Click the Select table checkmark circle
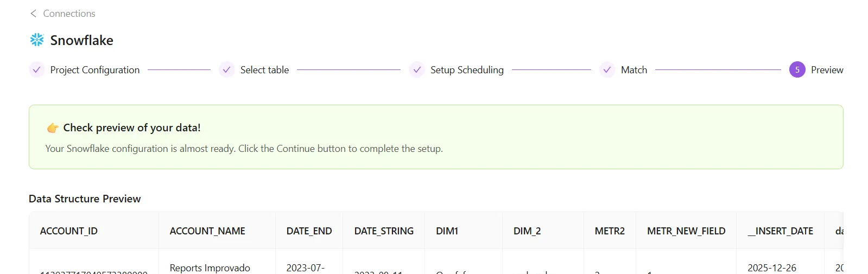The height and width of the screenshot is (274, 868). coord(227,70)
